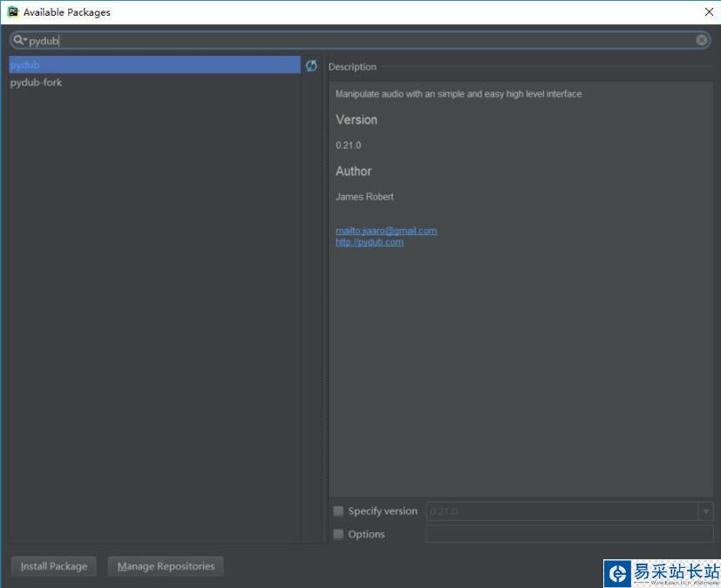The height and width of the screenshot is (588, 721).
Task: Clear the pydub search text
Action: point(701,40)
